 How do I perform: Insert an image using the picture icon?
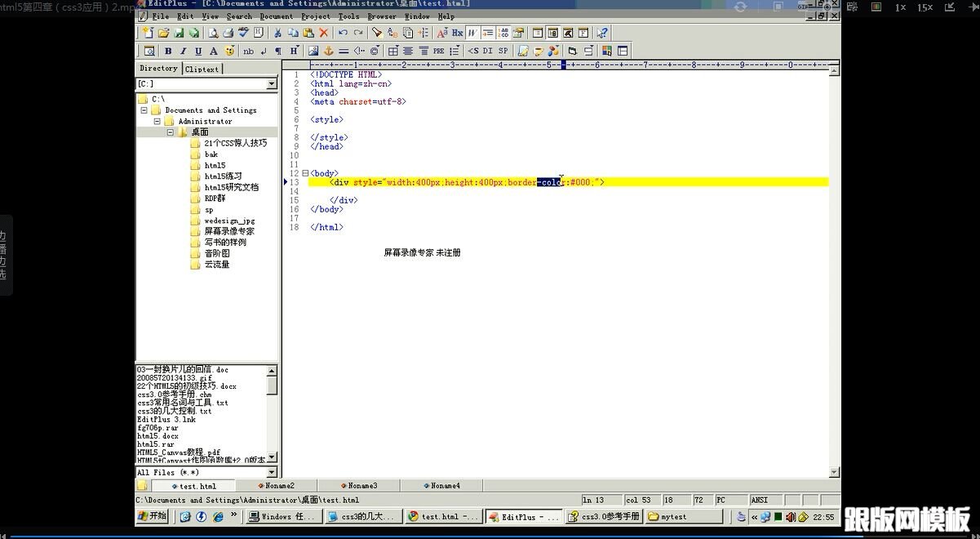click(313, 51)
